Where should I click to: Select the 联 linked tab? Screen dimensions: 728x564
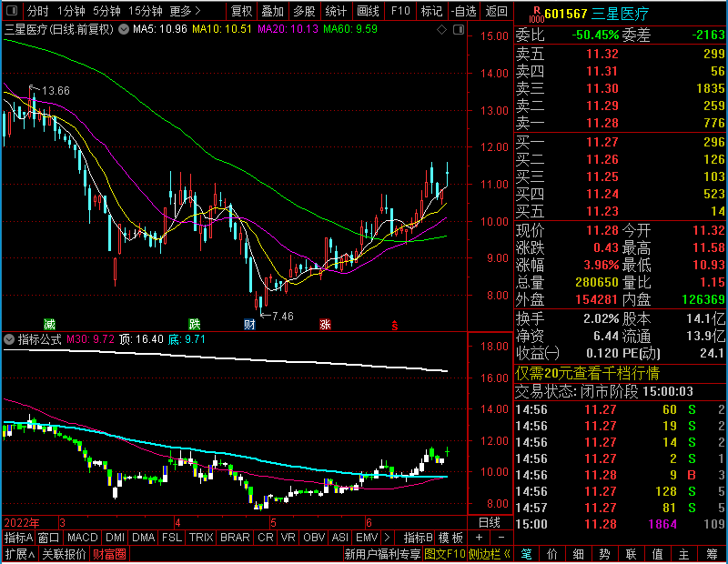click(631, 554)
